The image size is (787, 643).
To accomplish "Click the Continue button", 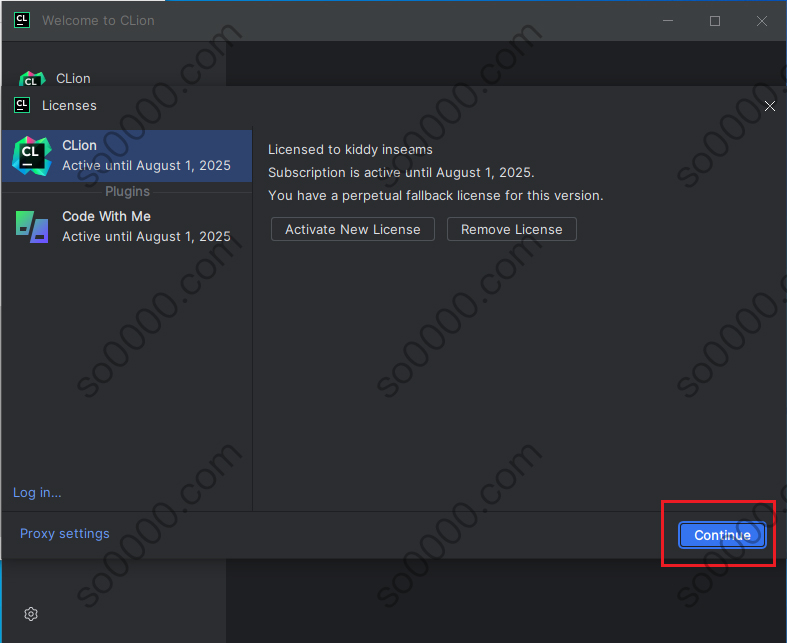I will pyautogui.click(x=722, y=535).
